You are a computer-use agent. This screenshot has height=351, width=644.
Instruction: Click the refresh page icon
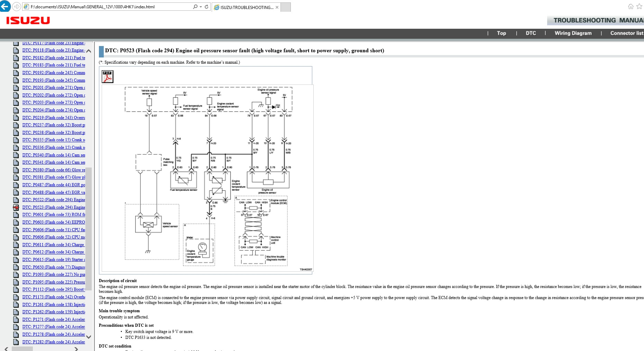click(206, 7)
